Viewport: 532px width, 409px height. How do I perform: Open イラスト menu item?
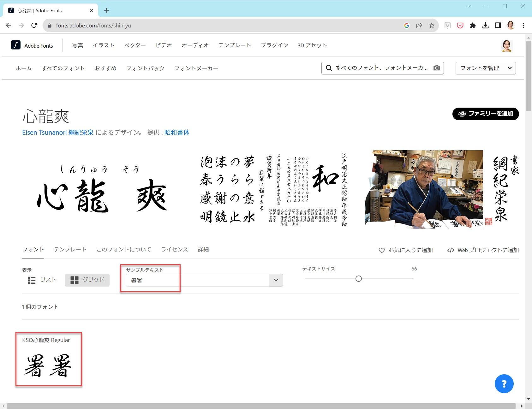(104, 45)
